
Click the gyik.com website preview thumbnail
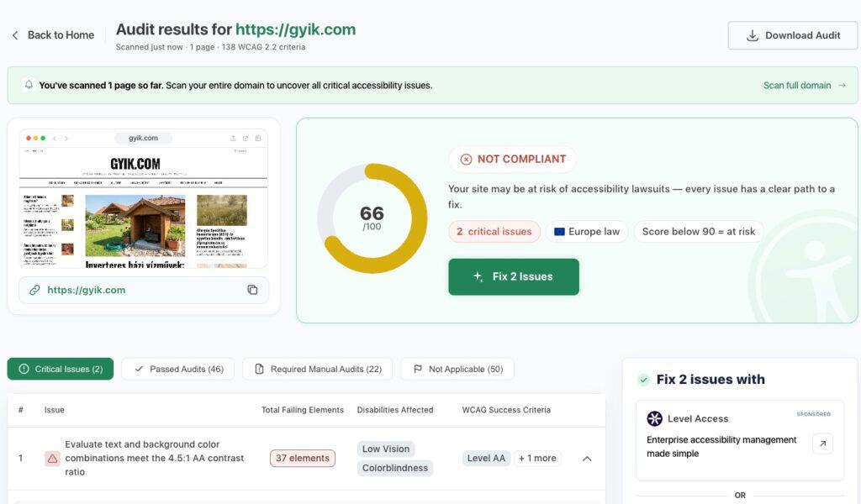coord(143,198)
